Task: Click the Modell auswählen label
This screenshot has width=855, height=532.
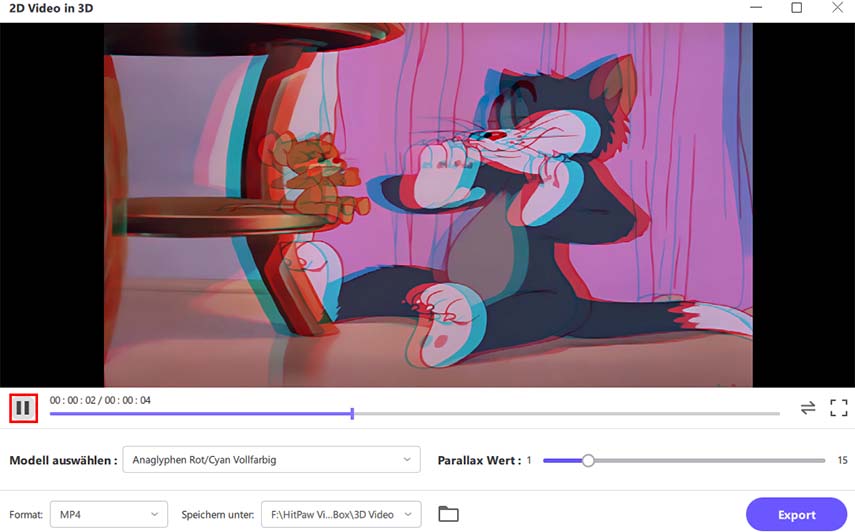Action: tap(63, 461)
